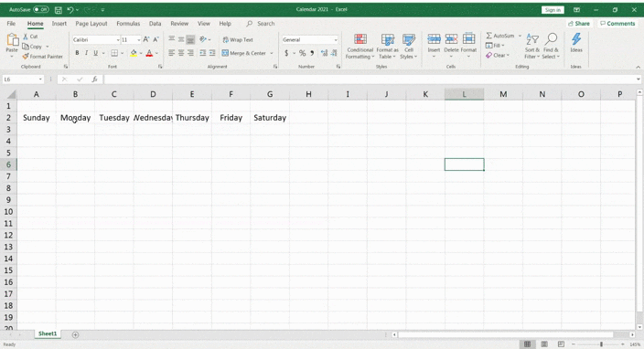Set Top Align vertical alignment
Screen dimensions: 644x349
tap(172, 39)
